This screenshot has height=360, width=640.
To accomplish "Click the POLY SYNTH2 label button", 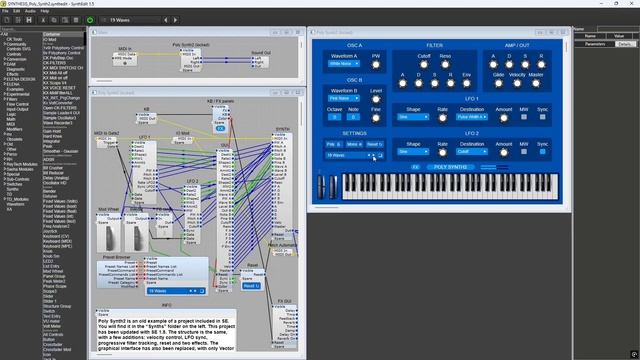I will point(450,167).
